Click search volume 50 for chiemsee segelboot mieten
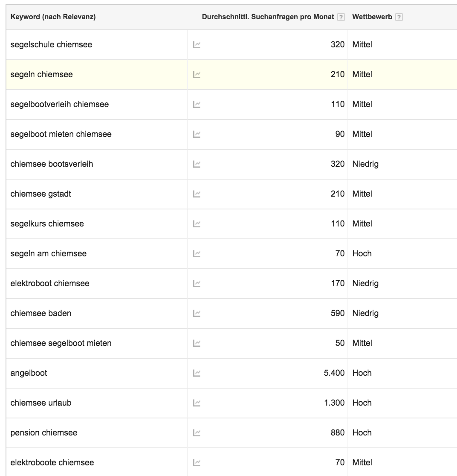 tap(340, 343)
